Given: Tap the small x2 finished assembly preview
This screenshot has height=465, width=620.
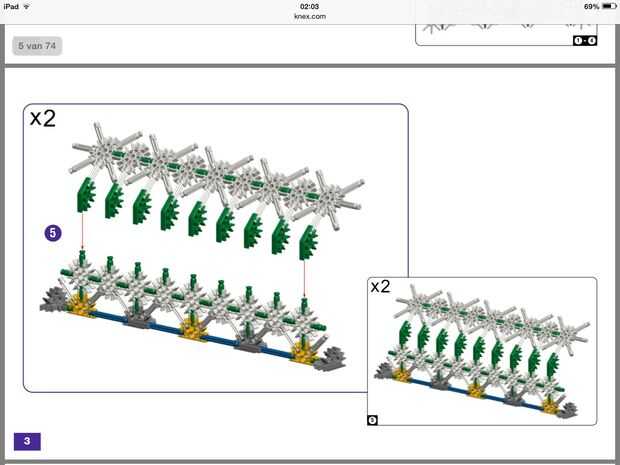Looking at the screenshot, I should 482,352.
